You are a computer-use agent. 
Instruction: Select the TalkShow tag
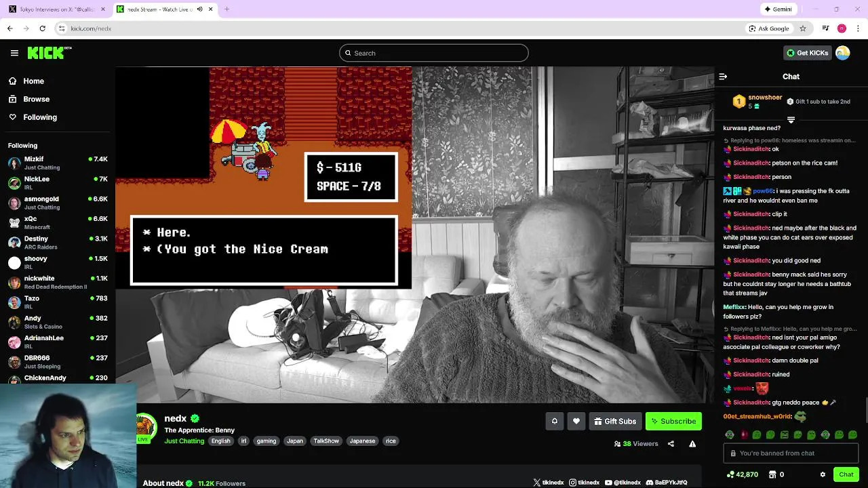coord(326,441)
